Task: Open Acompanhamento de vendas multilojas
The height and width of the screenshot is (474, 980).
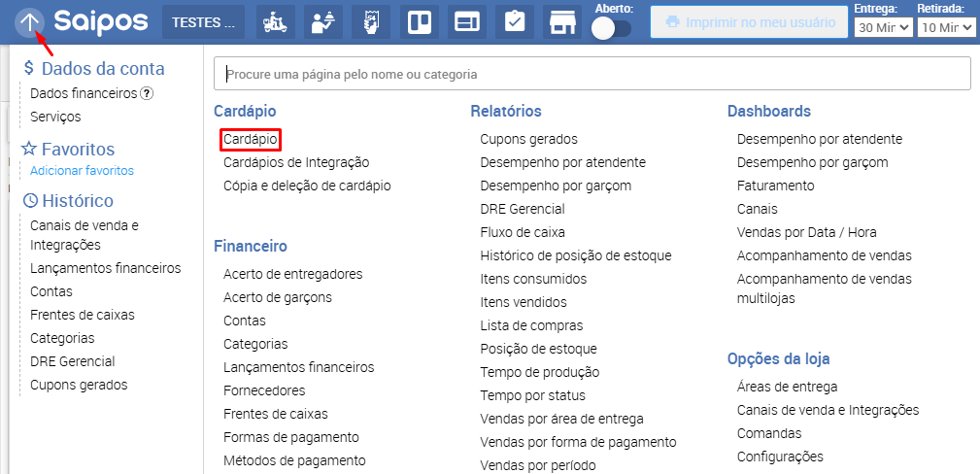Action: coord(825,288)
